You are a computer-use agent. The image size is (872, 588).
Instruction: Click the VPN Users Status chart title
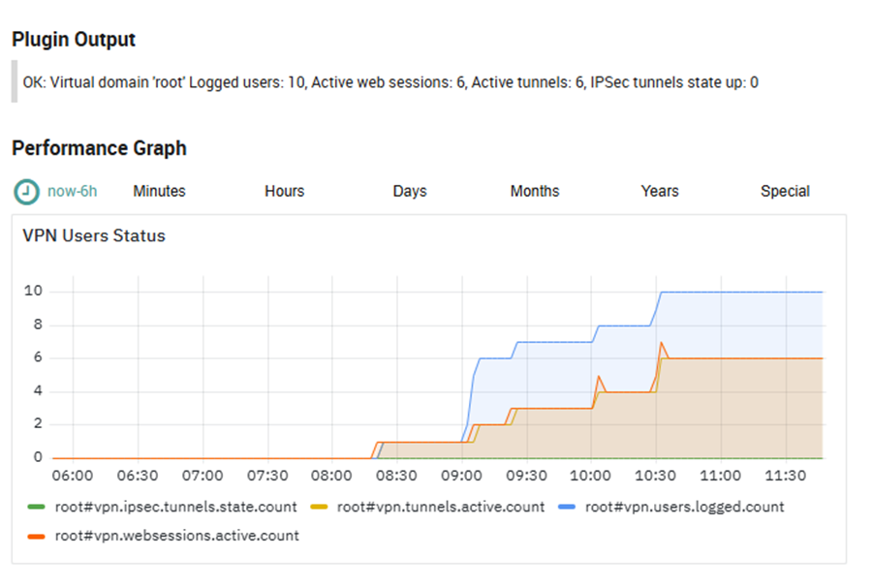(94, 236)
